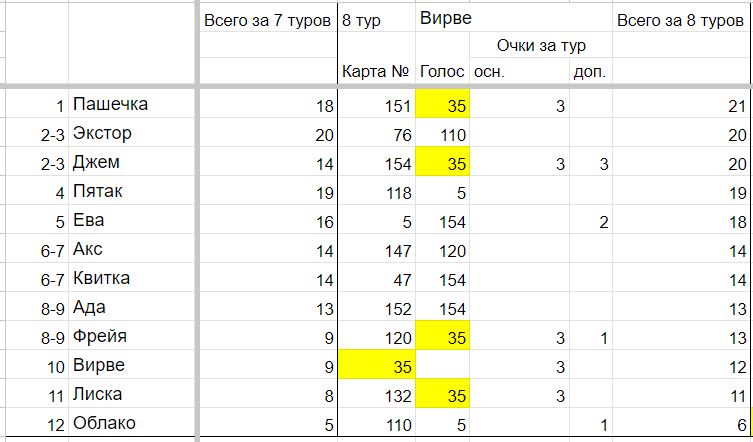Viewport: 753px width, 442px height.
Task: Select the 'доп.' column header
Action: [x=591, y=71]
